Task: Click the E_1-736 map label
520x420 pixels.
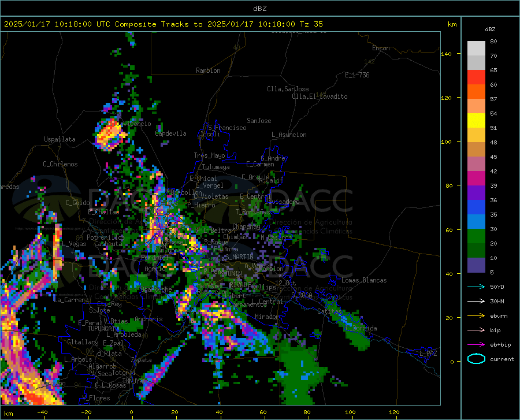Action: pos(357,75)
